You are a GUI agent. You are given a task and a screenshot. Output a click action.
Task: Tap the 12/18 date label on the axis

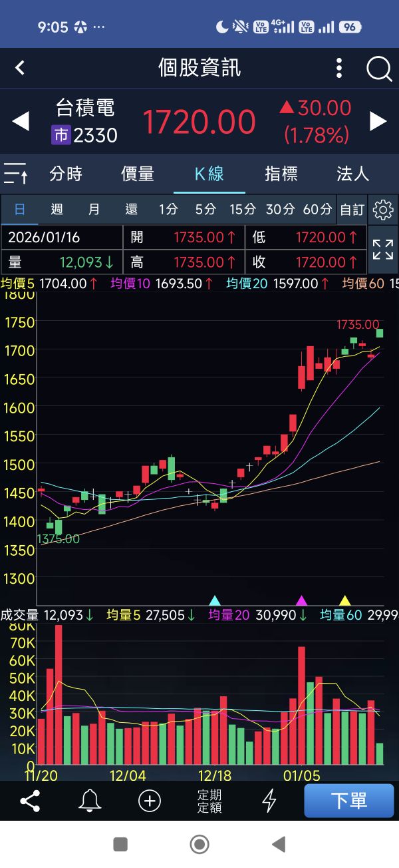(215, 775)
